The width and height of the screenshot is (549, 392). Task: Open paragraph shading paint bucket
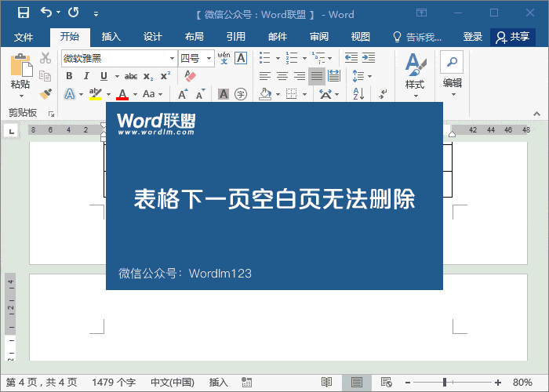(x=265, y=94)
